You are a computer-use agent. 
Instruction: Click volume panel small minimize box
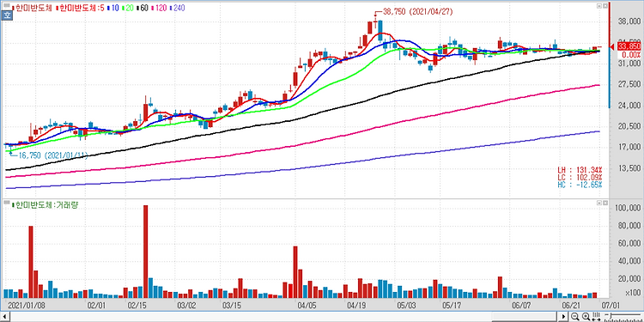pos(599,203)
